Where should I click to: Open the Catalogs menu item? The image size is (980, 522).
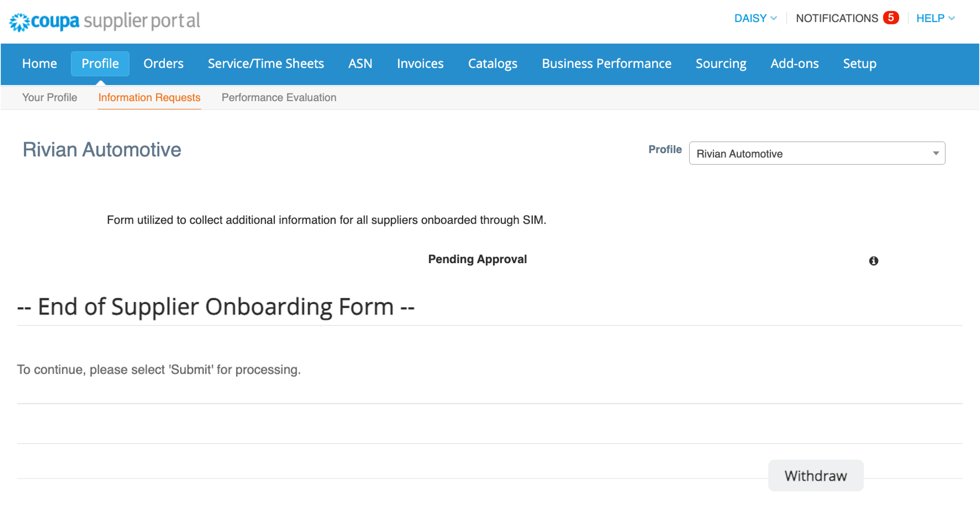[x=492, y=64]
